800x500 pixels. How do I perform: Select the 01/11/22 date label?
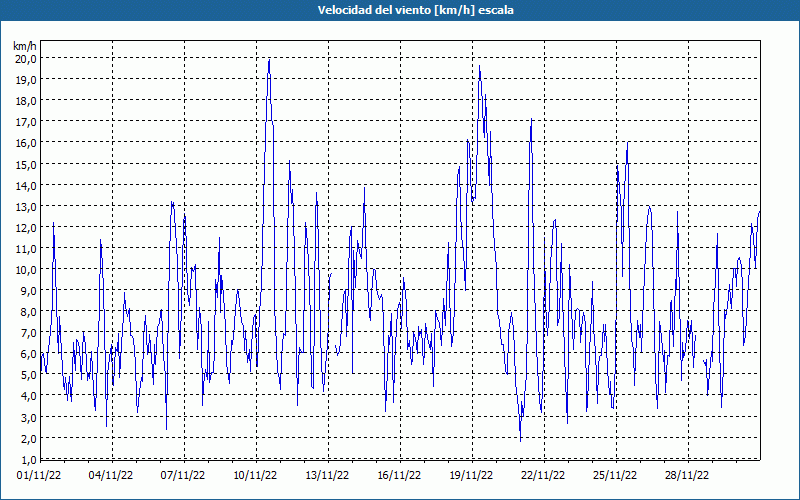[39, 475]
